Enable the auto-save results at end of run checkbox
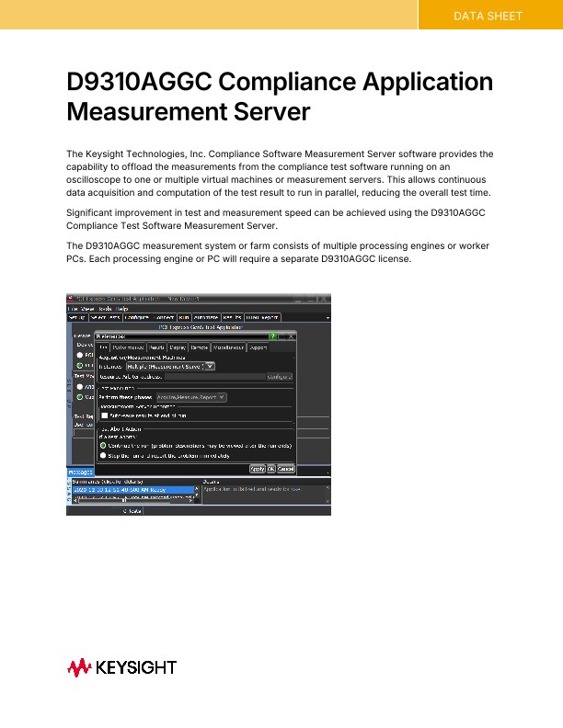 tap(105, 415)
